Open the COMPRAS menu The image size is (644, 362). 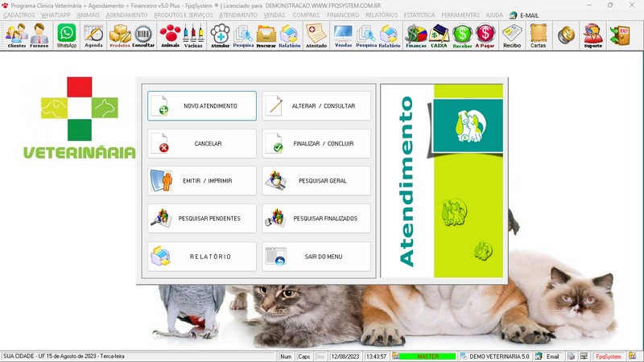click(306, 15)
